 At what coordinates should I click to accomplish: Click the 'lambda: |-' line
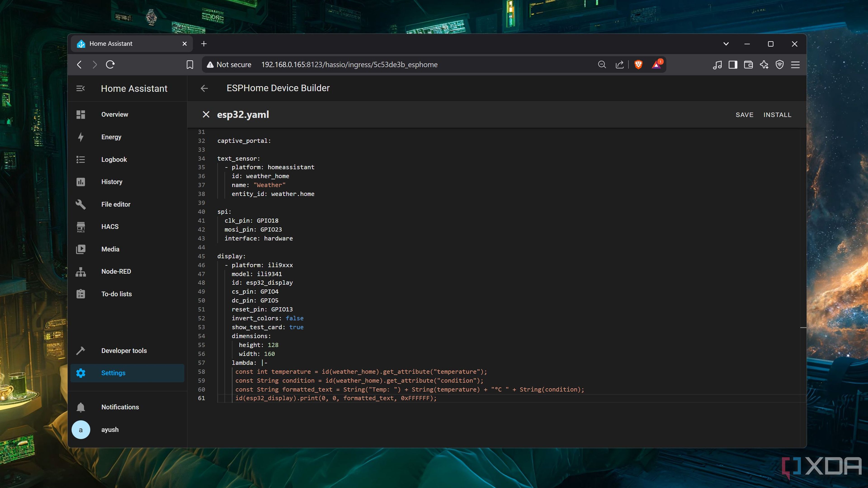coord(249,363)
